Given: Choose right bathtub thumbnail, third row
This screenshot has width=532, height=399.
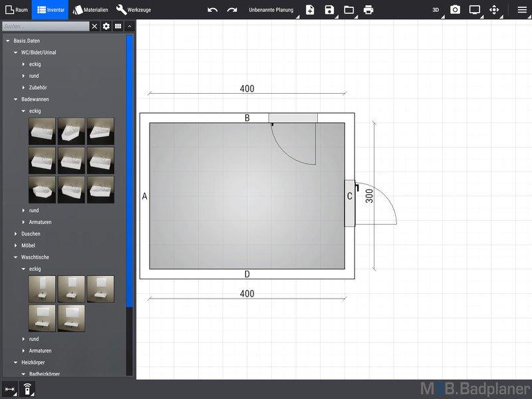Looking at the screenshot, I should point(100,190).
